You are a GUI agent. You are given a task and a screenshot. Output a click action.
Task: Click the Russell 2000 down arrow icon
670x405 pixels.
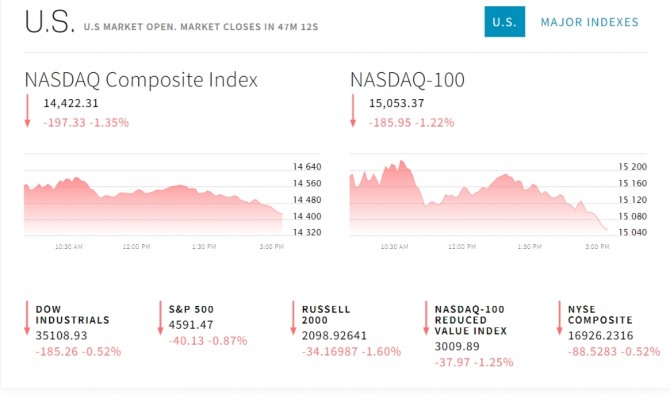click(294, 319)
